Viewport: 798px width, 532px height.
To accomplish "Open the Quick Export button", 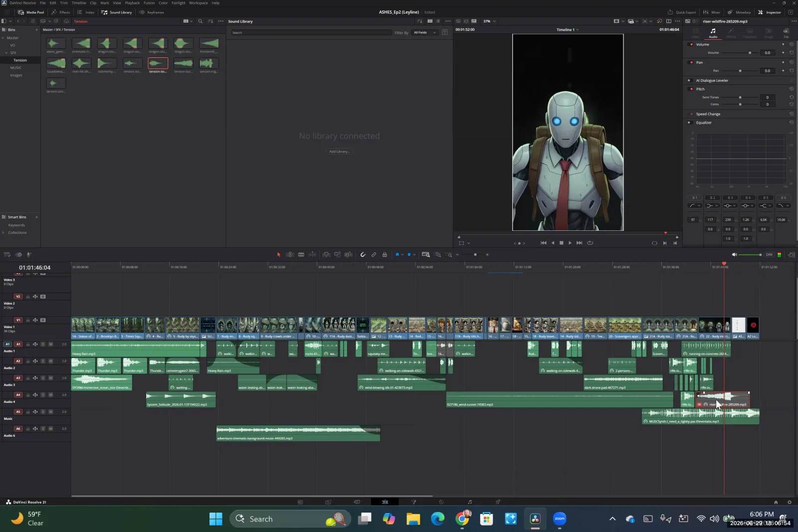I will click(x=682, y=12).
